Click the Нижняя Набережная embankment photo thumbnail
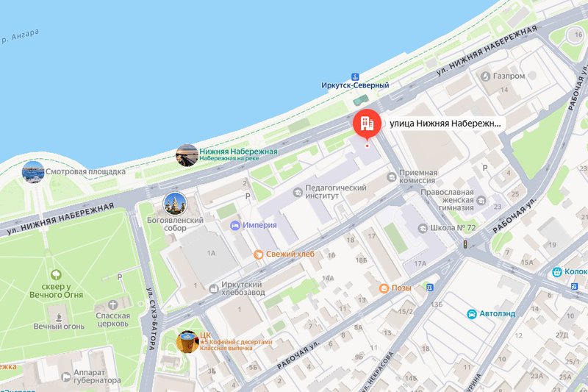Viewport: 588px width, 392px height. coord(187,155)
